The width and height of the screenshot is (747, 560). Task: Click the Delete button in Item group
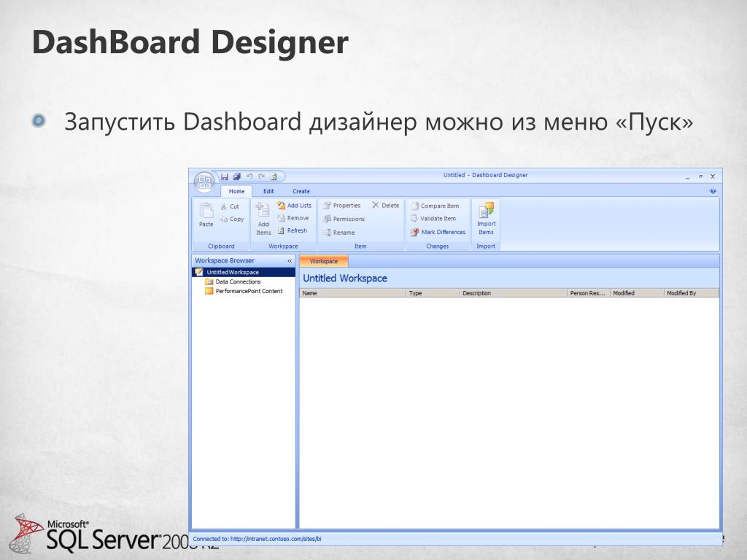385,206
